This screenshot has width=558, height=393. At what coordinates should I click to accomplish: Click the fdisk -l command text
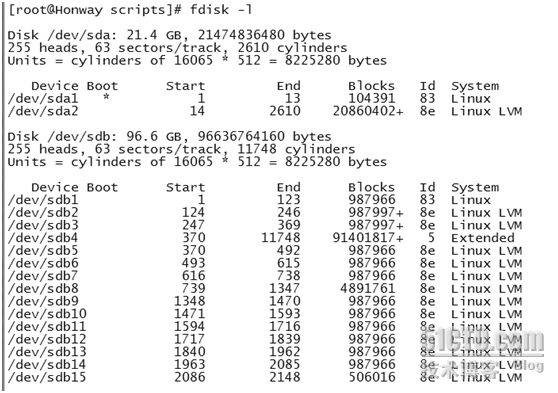pos(221,10)
